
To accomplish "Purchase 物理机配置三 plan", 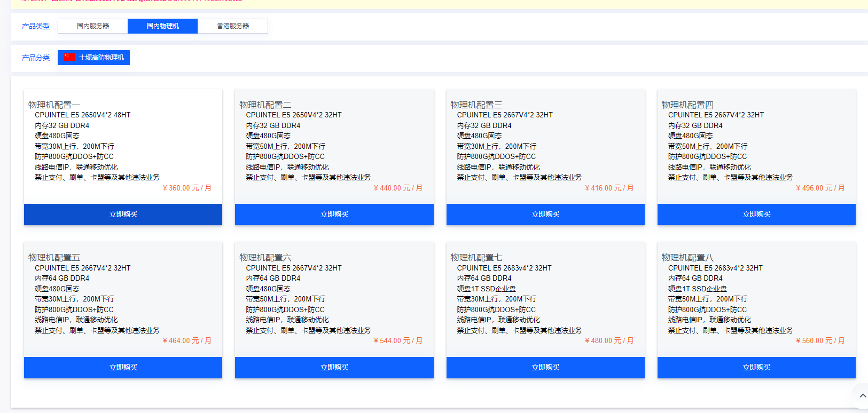I will [x=545, y=215].
